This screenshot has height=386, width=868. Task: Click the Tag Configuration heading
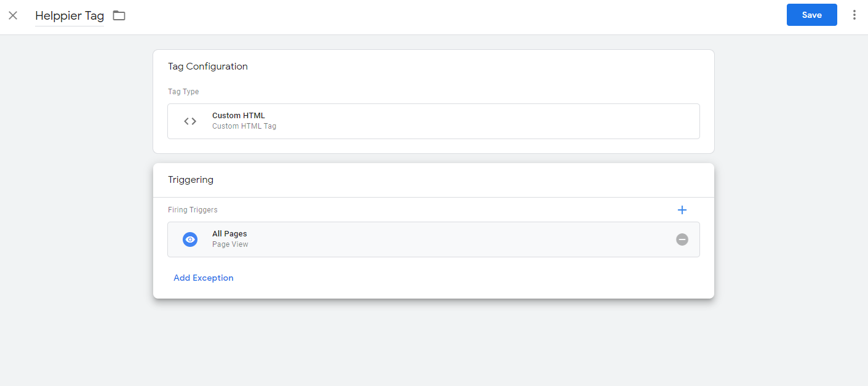(x=208, y=66)
